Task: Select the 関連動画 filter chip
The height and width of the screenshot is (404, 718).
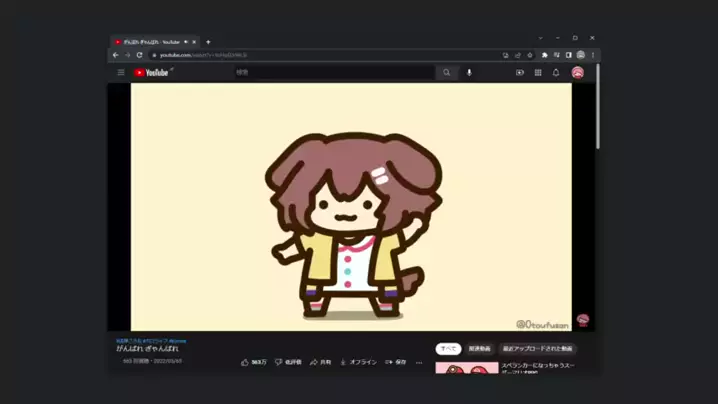Action: (x=480, y=349)
